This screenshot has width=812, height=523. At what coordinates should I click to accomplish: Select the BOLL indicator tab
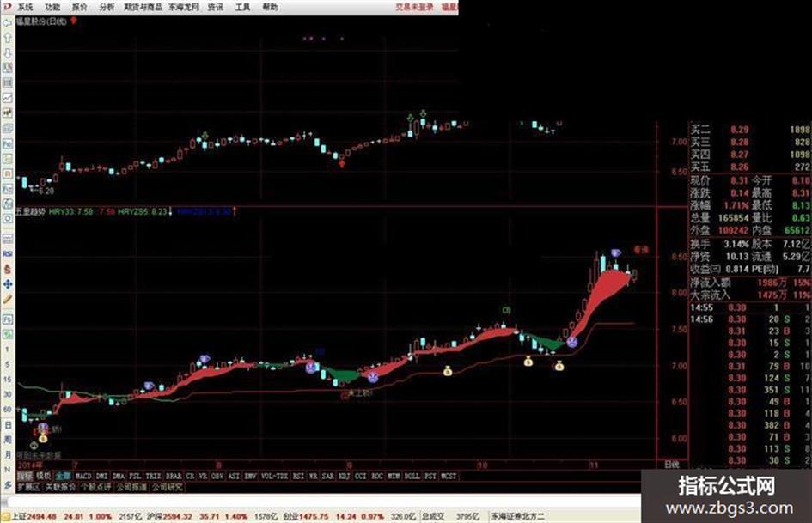pyautogui.click(x=412, y=476)
